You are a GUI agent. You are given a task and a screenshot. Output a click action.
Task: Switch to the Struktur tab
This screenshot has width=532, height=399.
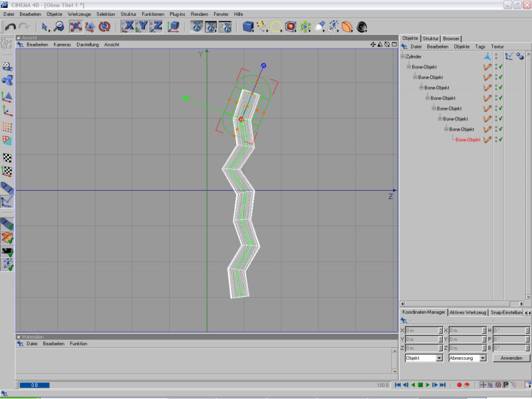(430, 39)
